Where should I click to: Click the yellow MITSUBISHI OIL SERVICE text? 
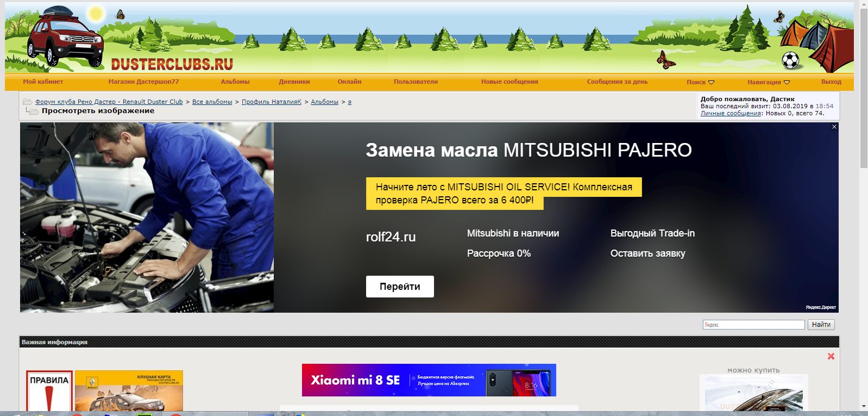tap(504, 193)
